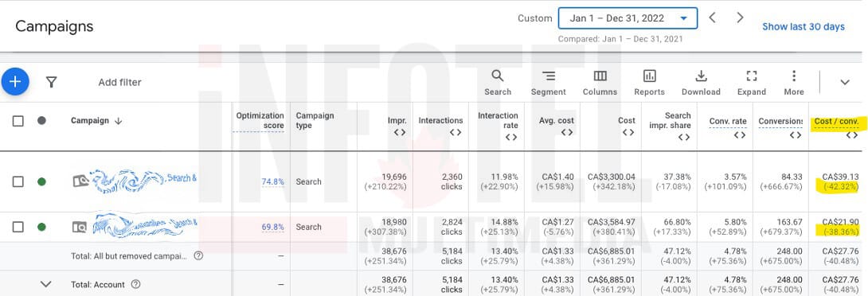
Task: Go to previous date range arrow
Action: tap(713, 18)
